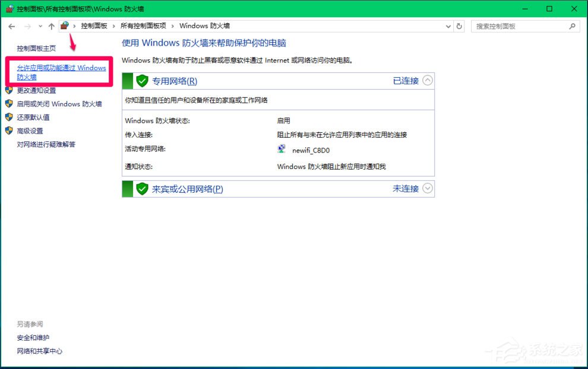Click the search magnifier icon
The width and height of the screenshot is (588, 369).
click(572, 26)
